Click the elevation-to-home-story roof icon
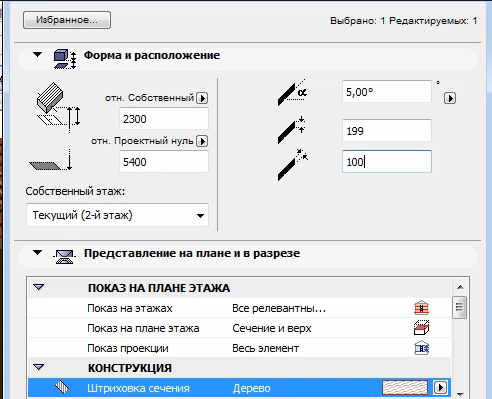Image resolution: width=492 pixels, height=399 pixels. click(x=58, y=107)
